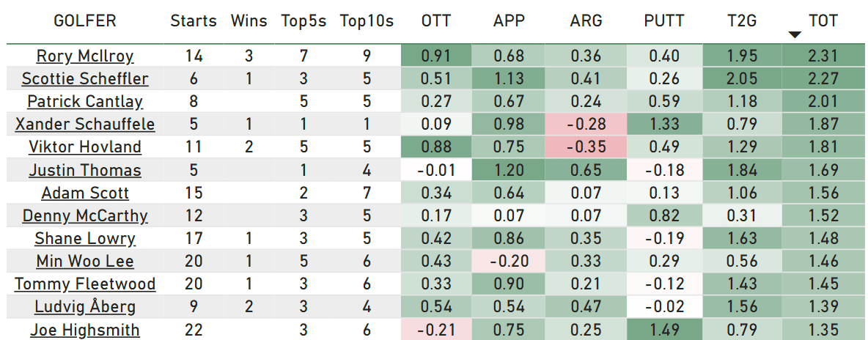Sort table by GOLFER column header

(x=85, y=21)
